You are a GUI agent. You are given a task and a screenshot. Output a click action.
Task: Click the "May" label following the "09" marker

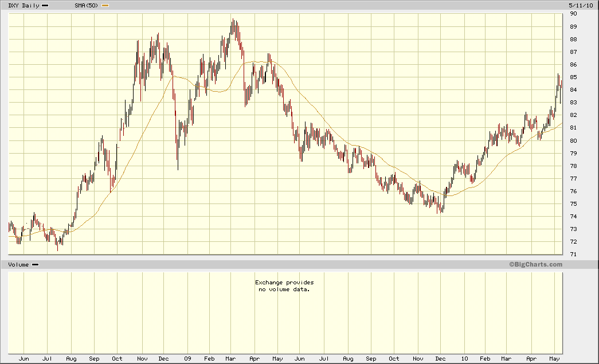277,359
